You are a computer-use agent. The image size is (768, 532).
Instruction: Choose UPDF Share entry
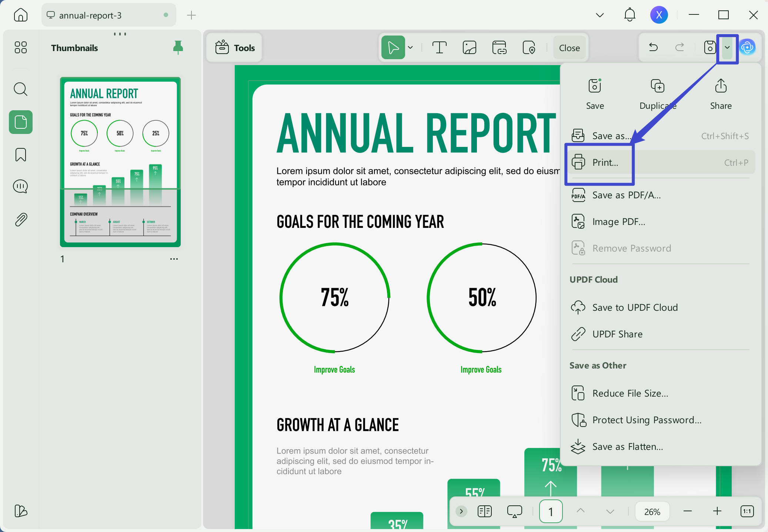(661, 334)
